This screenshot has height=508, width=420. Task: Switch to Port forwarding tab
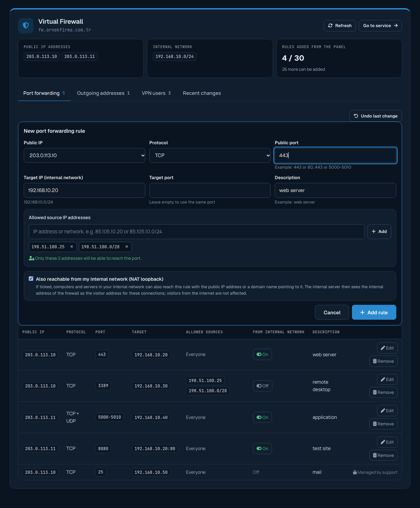tap(44, 93)
